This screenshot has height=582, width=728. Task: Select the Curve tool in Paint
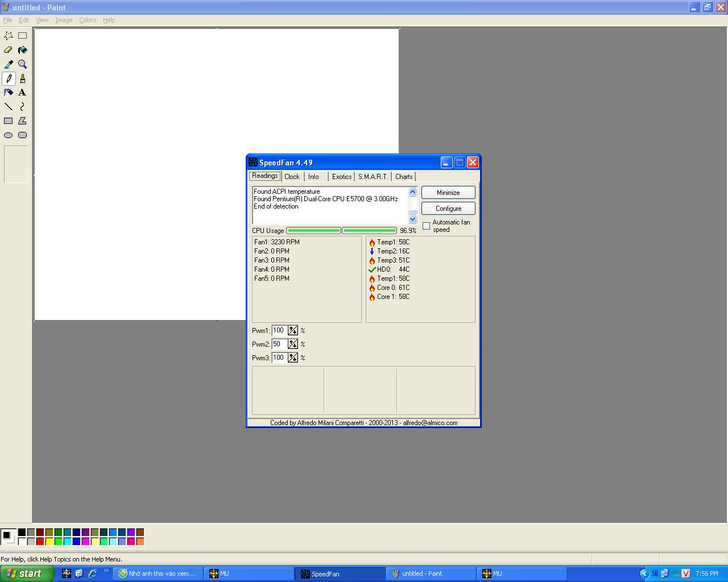[x=23, y=107]
